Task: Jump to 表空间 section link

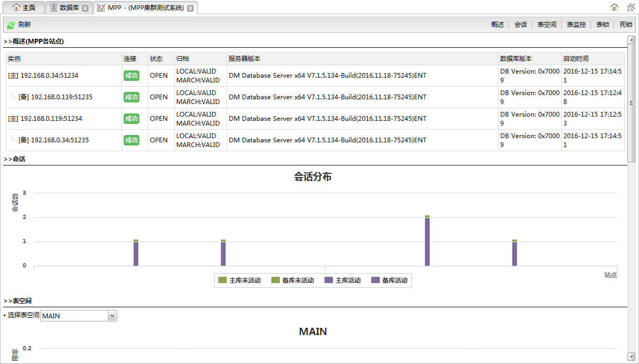Action: 547,25
